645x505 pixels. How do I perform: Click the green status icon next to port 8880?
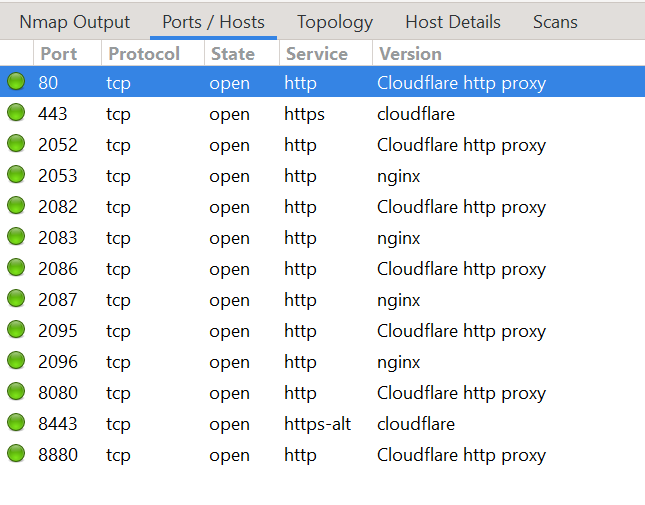[16, 455]
